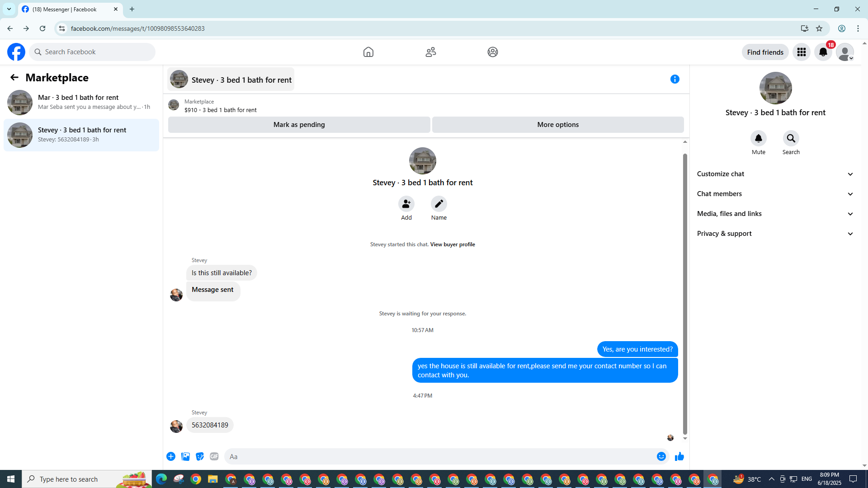This screenshot has height=488, width=868.
Task: Open Chrome three-dot menu
Action: 858,28
